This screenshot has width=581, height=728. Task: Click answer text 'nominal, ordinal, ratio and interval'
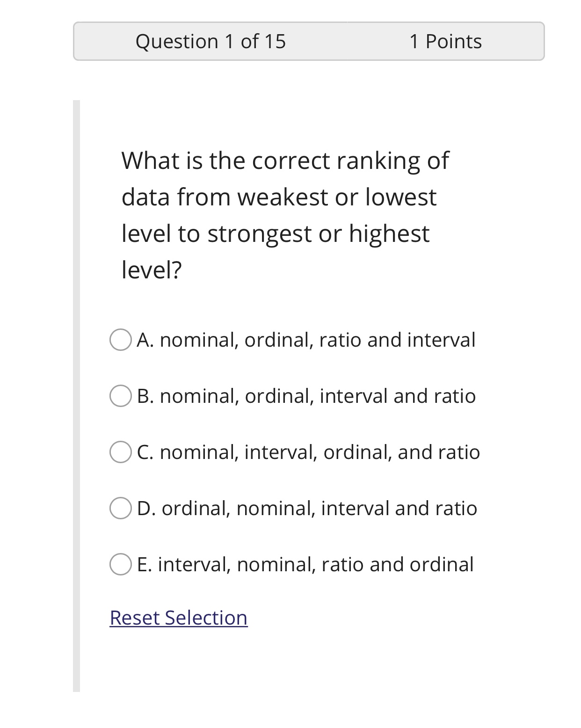click(317, 340)
